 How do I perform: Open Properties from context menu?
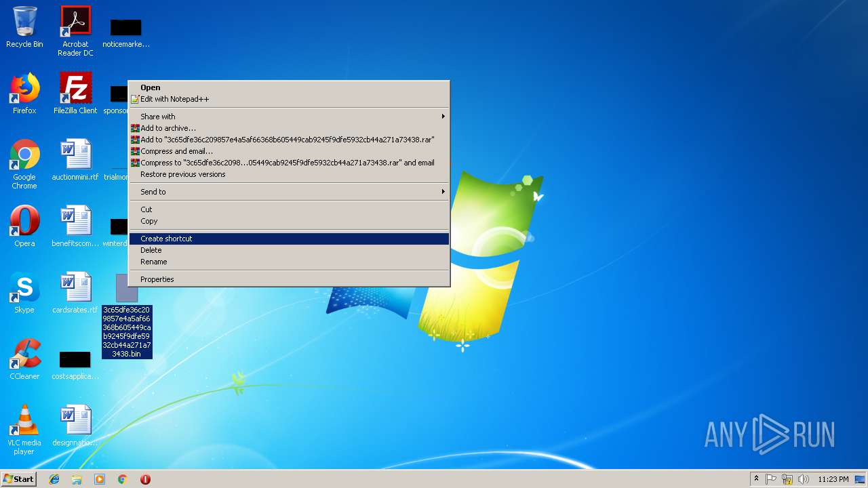click(289, 279)
